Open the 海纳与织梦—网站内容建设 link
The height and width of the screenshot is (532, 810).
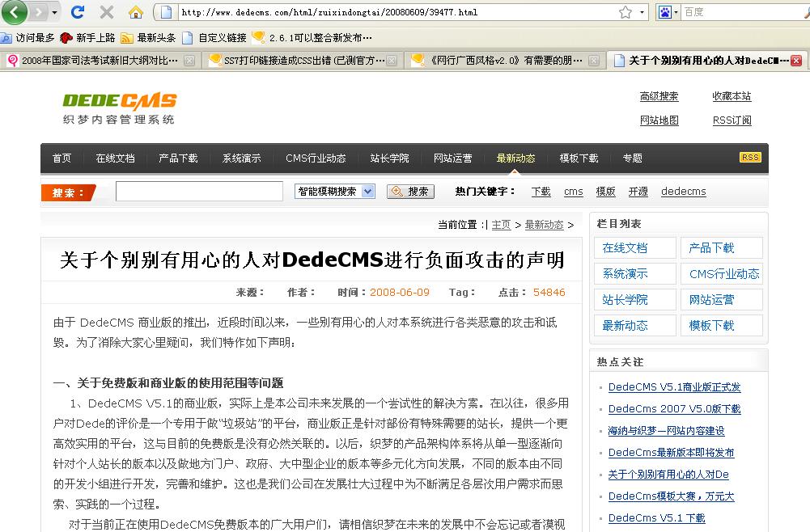(667, 430)
